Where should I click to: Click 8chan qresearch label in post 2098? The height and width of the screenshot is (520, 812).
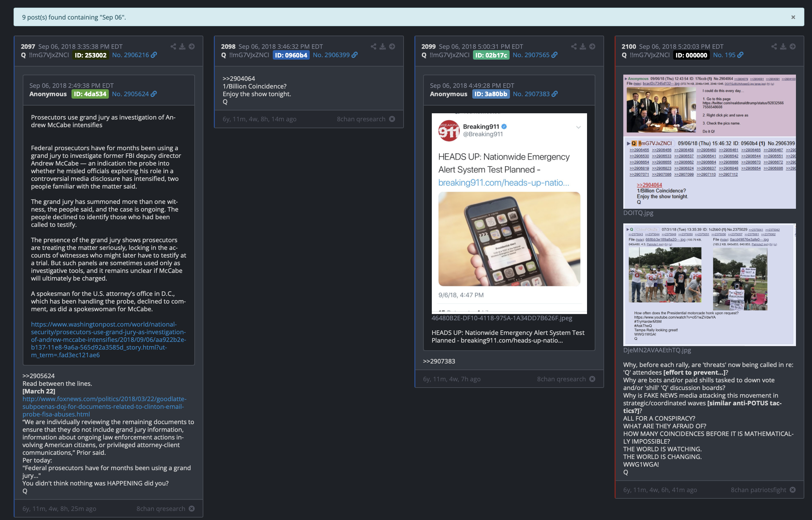click(361, 119)
